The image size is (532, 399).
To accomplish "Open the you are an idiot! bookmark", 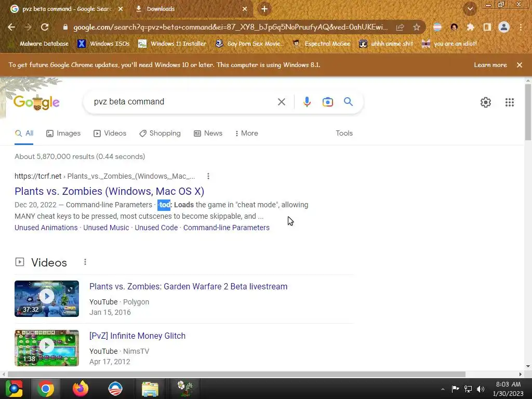I will tap(449, 44).
